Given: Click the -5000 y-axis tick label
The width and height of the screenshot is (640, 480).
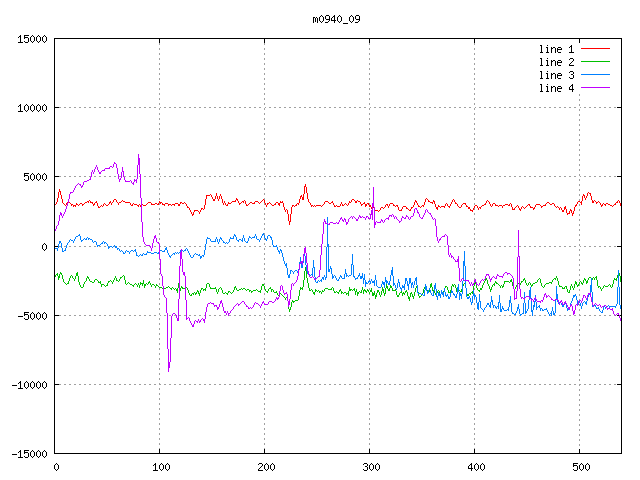Looking at the screenshot, I should (x=32, y=315).
